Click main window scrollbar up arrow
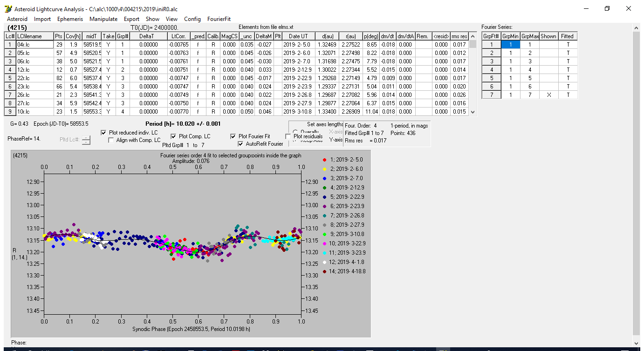The width and height of the screenshot is (644, 351). [636, 27]
